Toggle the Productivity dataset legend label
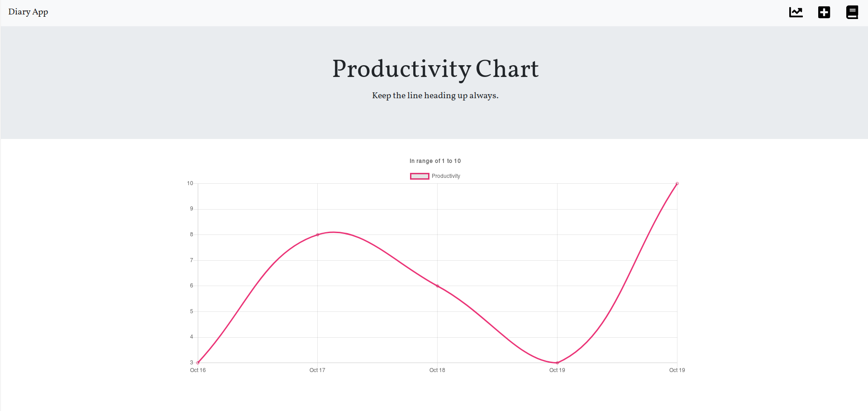 tap(446, 176)
